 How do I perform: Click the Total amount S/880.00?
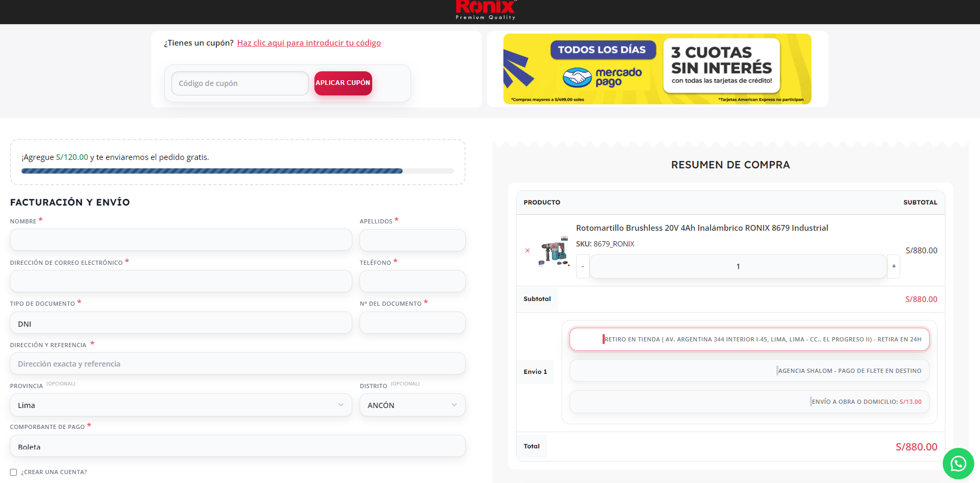[x=916, y=447]
